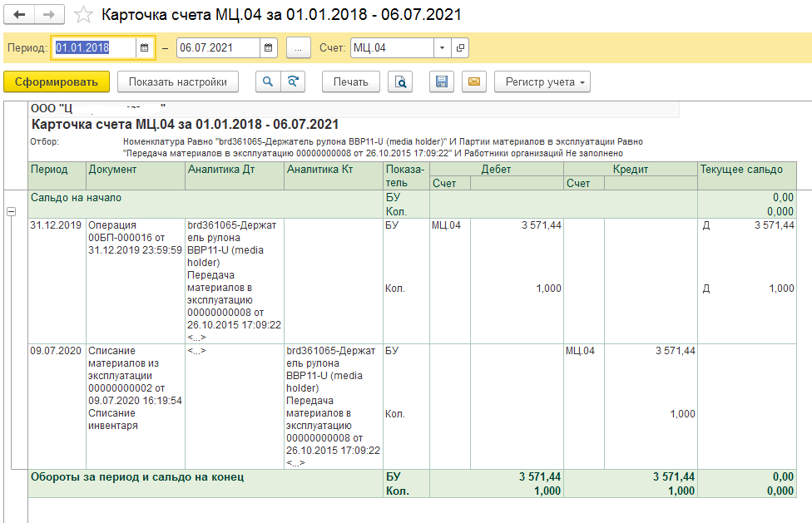Click debit amount 3 571,44 on 31.12.2019 row
The width and height of the screenshot is (812, 523).
click(541, 225)
